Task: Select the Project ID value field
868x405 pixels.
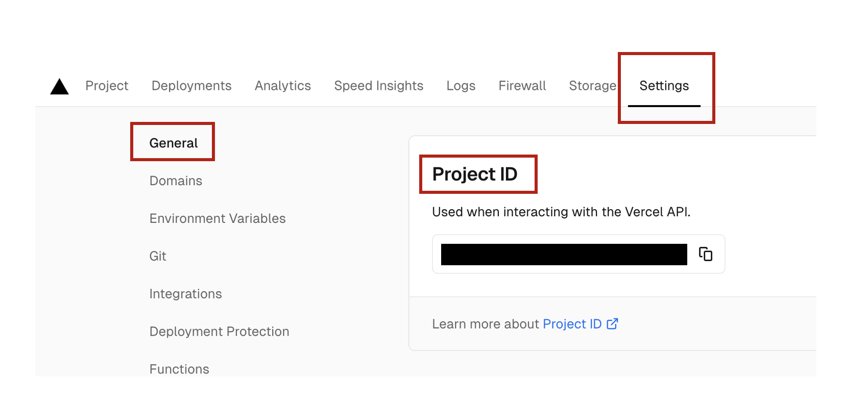Action: point(564,254)
